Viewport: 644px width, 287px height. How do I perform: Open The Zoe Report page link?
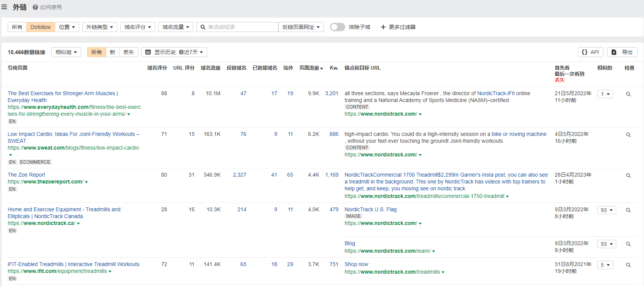point(26,175)
